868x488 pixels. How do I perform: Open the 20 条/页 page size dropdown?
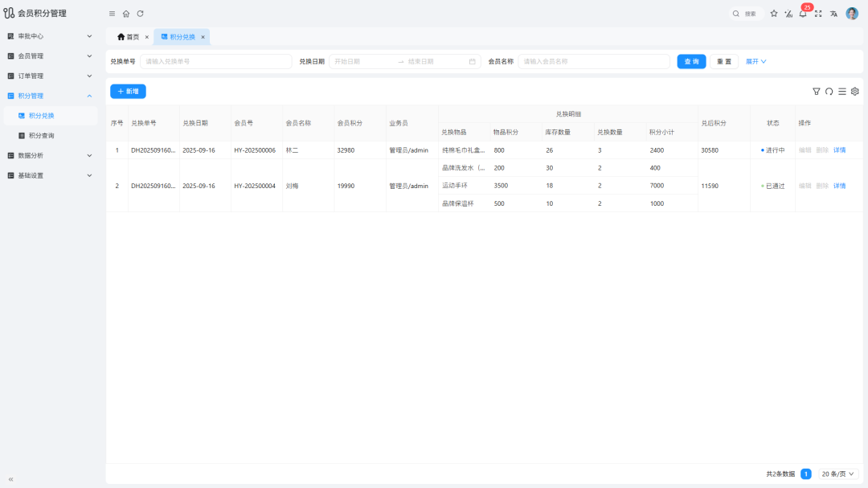click(838, 474)
